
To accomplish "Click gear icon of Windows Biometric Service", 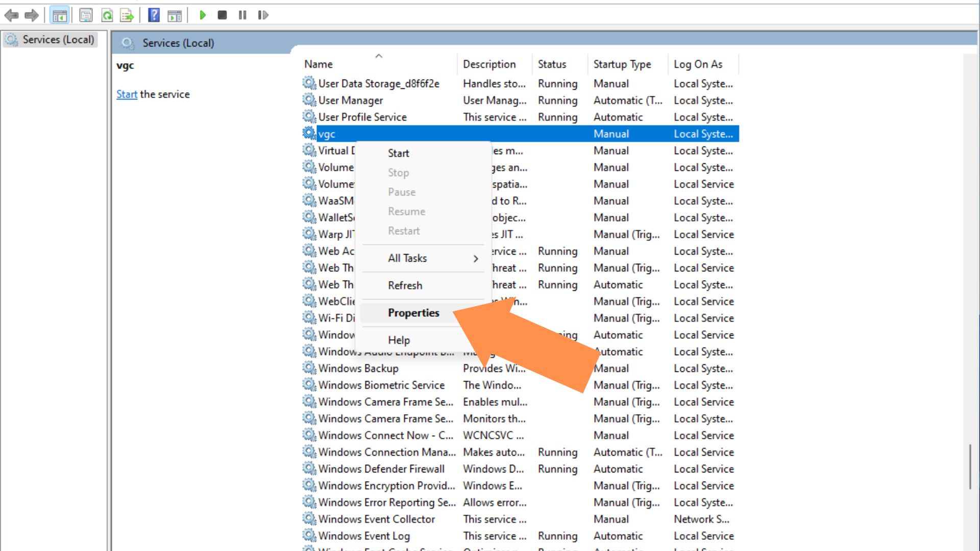I will [x=309, y=385].
